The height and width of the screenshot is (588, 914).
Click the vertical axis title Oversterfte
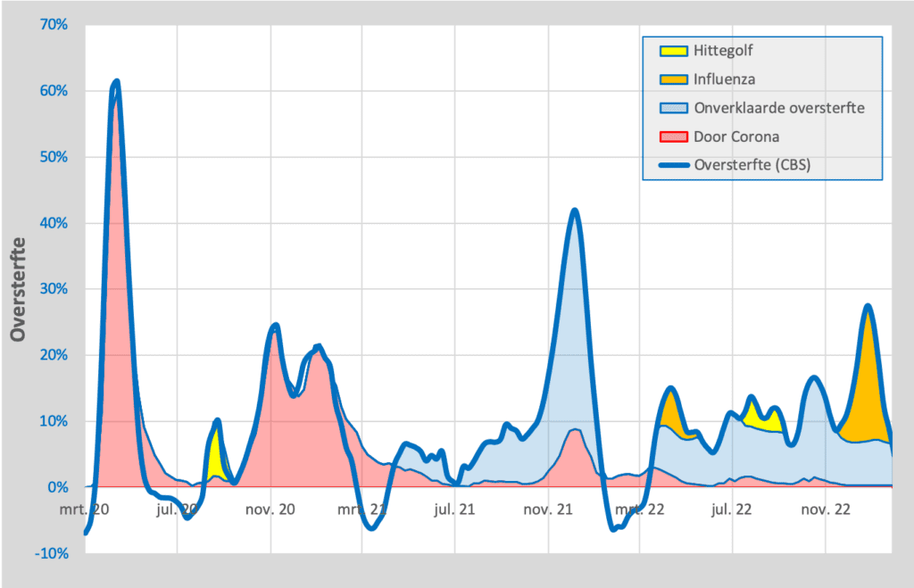pyautogui.click(x=18, y=289)
